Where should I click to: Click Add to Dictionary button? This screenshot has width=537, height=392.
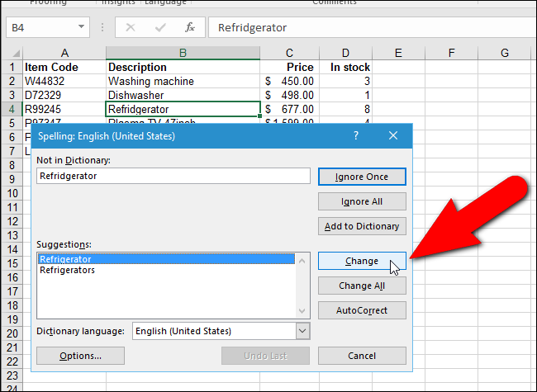coord(362,226)
